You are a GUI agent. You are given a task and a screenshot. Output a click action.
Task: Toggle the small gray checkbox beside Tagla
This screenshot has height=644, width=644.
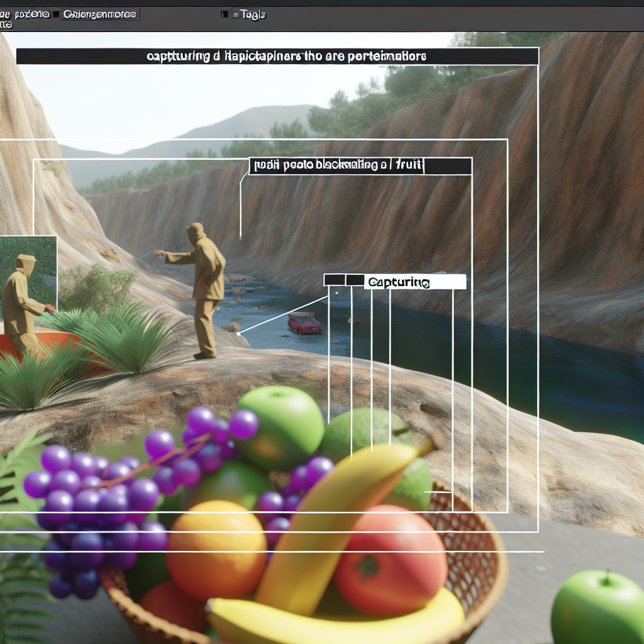pyautogui.click(x=234, y=14)
